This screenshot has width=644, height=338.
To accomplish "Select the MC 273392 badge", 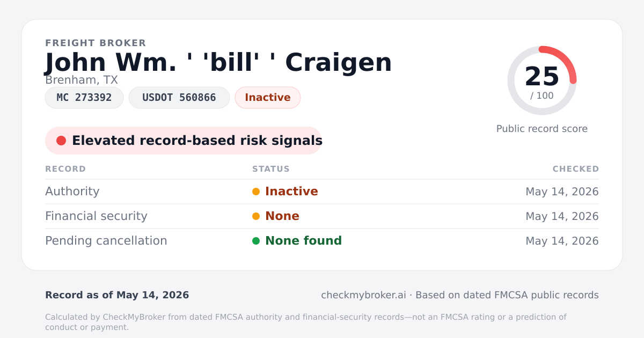I will [x=84, y=98].
